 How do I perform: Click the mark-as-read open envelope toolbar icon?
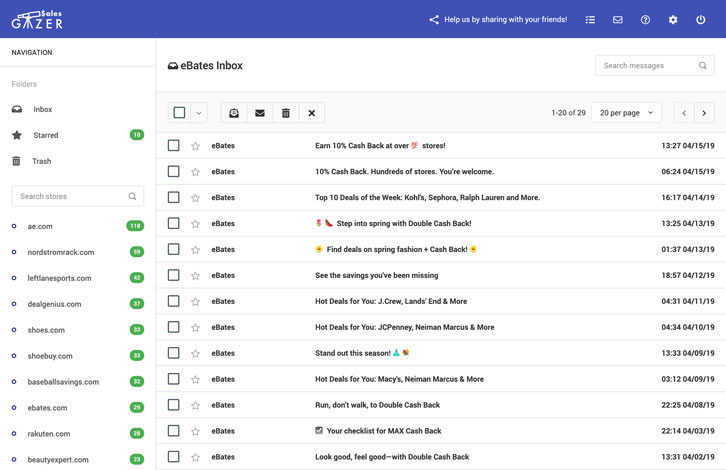pyautogui.click(x=234, y=113)
